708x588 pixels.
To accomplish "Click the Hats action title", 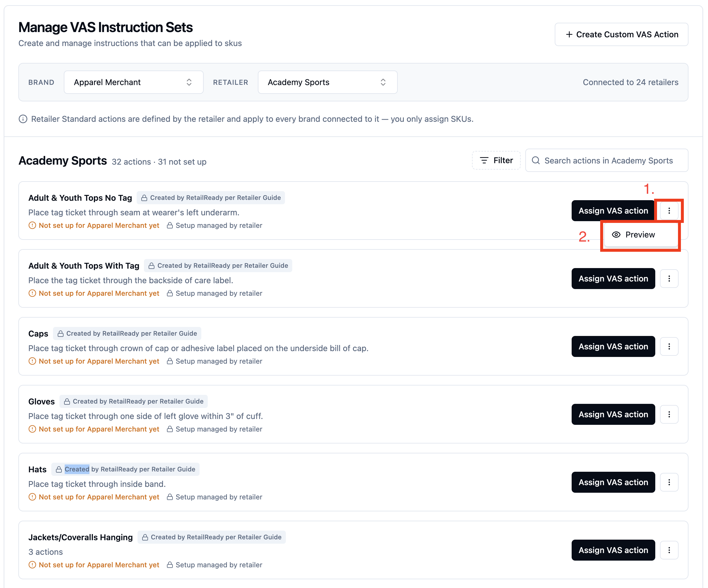I will pyautogui.click(x=37, y=469).
